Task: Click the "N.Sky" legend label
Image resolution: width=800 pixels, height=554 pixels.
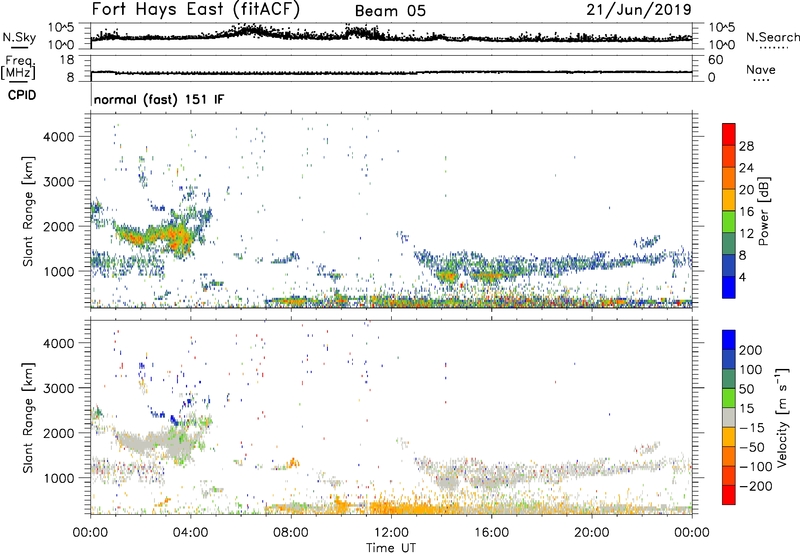Action: click(19, 37)
